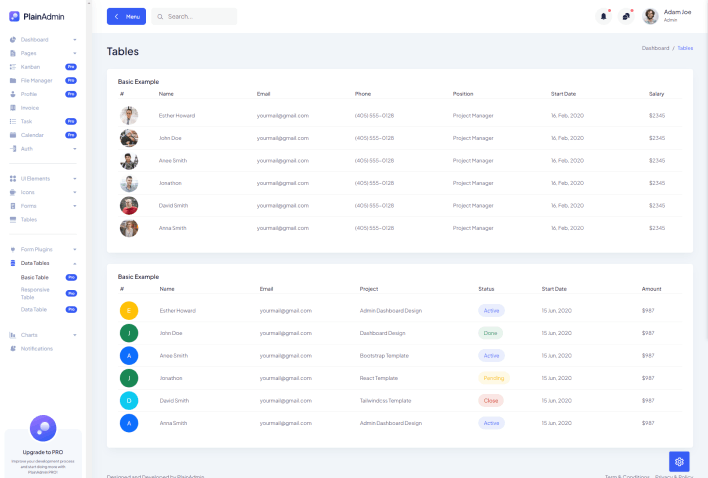This screenshot has height=478, width=708.
Task: Click the Kanban icon in sidebar
Action: (12, 66)
